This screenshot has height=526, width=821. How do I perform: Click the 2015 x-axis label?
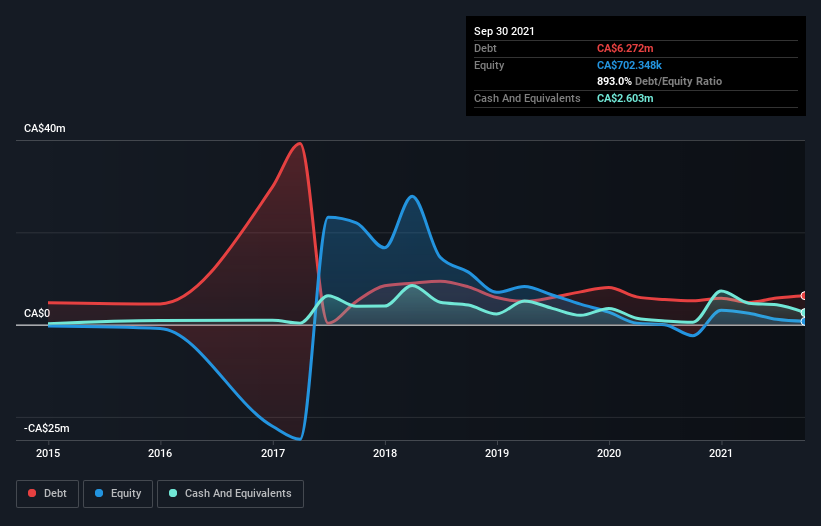(x=48, y=453)
